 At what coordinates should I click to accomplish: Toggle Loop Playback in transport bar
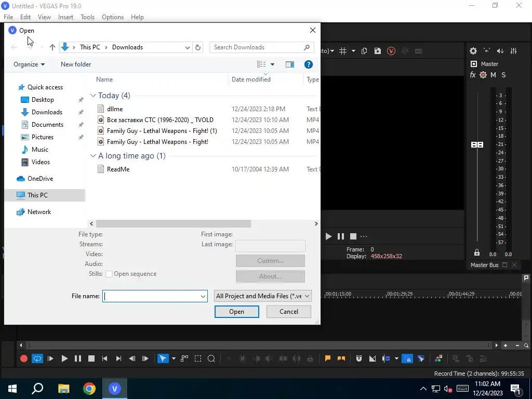pyautogui.click(x=37, y=358)
